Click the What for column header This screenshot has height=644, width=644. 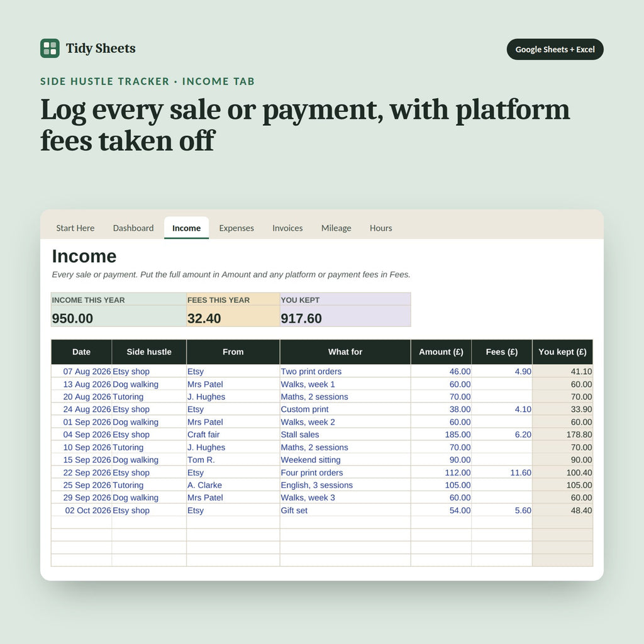345,352
